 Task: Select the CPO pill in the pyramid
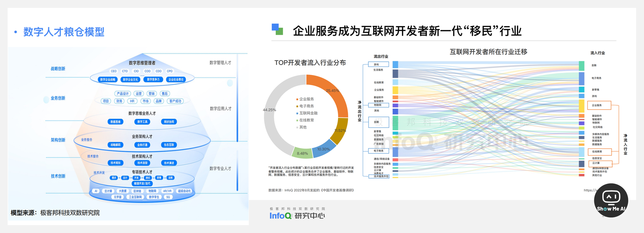tap(170, 71)
